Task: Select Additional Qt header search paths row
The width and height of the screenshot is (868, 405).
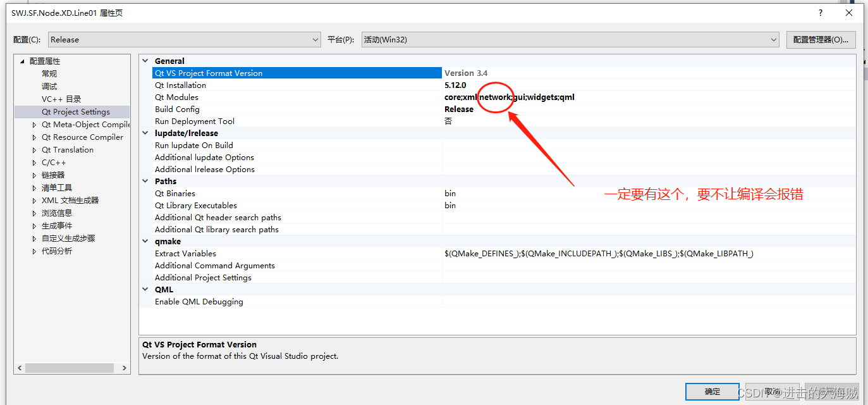Action: tap(504, 218)
